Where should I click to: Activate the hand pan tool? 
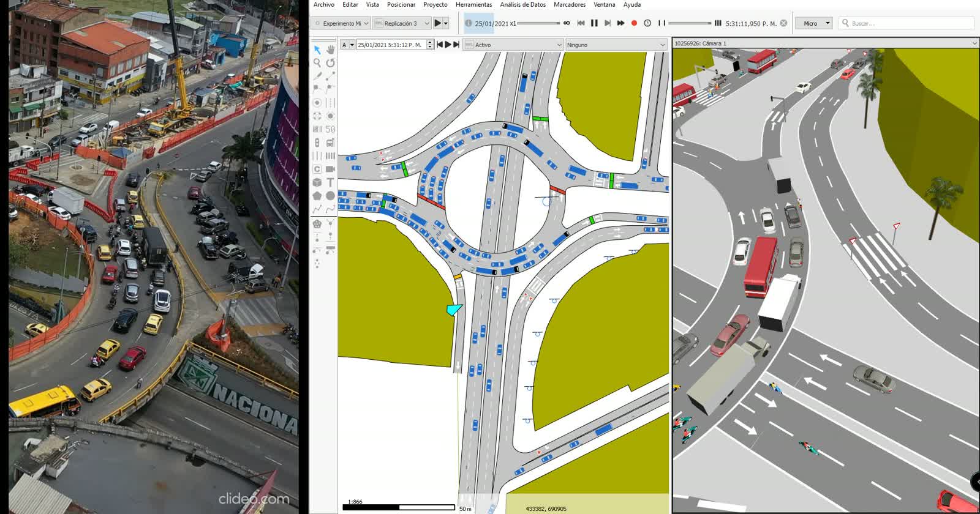(330, 50)
